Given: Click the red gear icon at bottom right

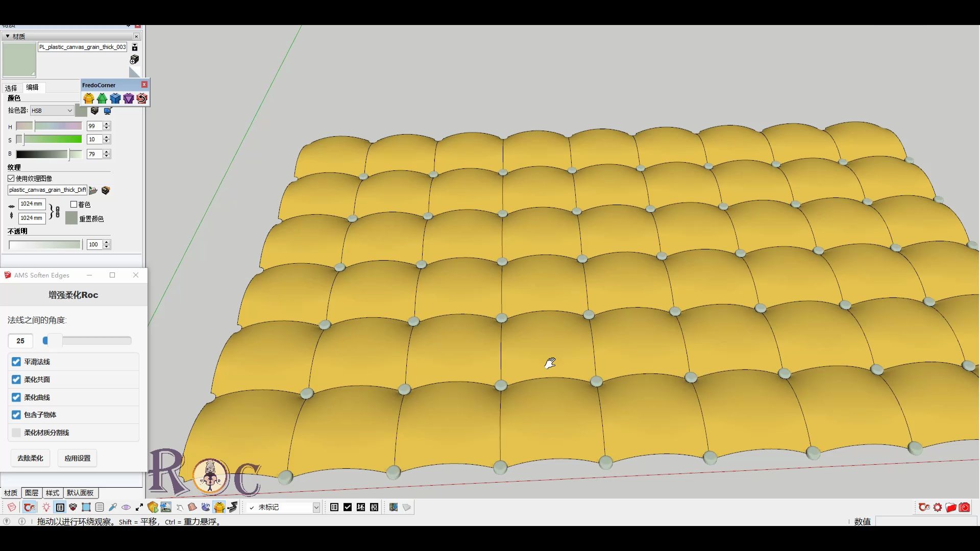Looking at the screenshot, I should pos(938,507).
